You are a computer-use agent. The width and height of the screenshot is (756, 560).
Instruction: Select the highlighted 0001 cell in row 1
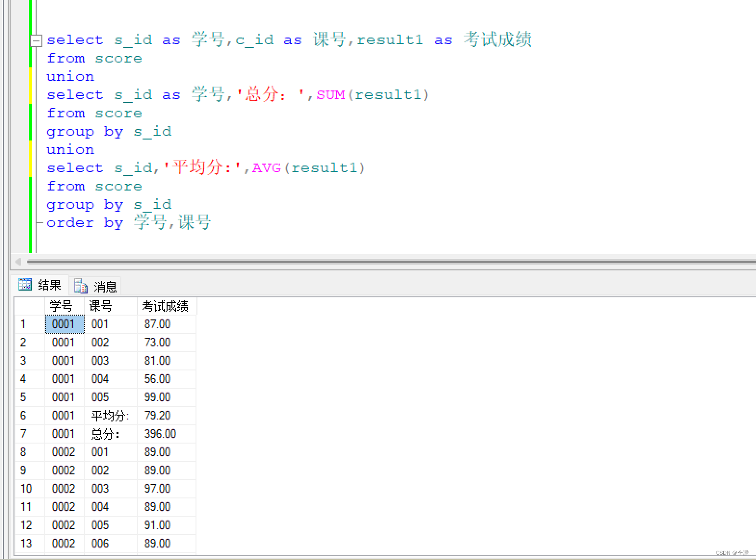[x=65, y=324]
